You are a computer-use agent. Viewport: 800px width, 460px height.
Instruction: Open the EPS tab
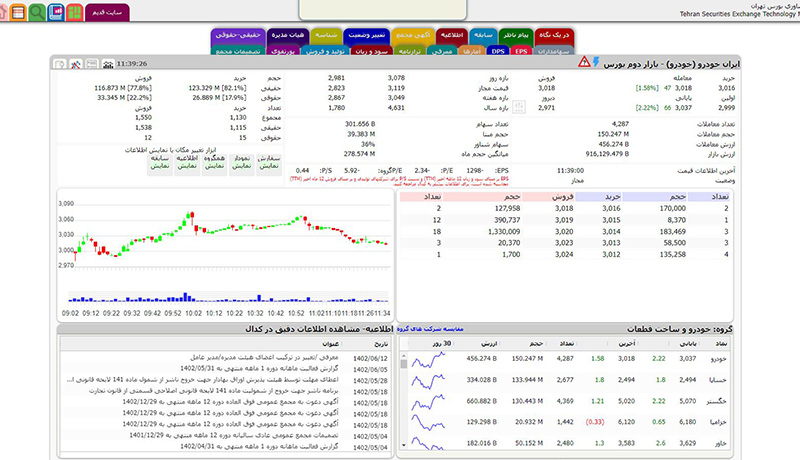tap(521, 51)
